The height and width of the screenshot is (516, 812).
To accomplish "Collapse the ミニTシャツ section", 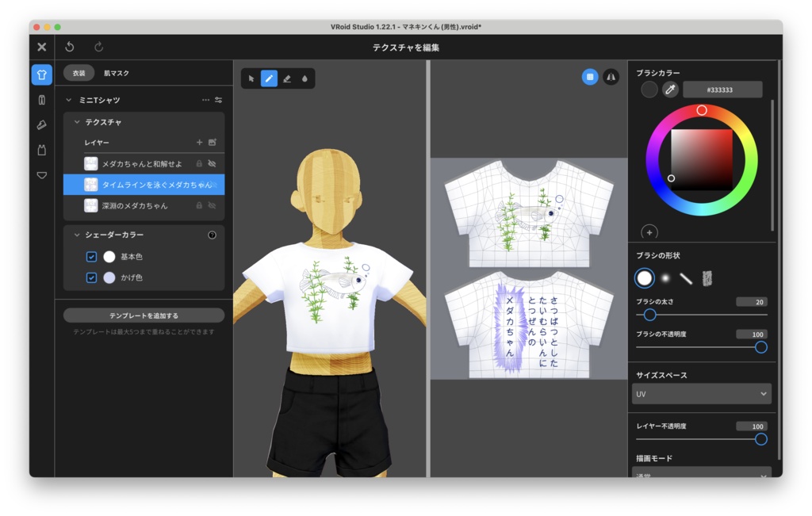I will [x=68, y=100].
